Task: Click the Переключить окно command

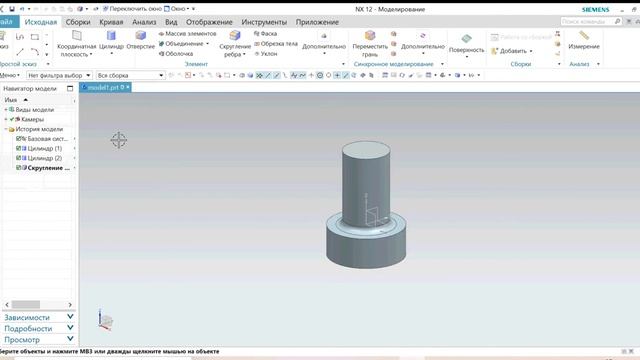Action: click(x=132, y=9)
